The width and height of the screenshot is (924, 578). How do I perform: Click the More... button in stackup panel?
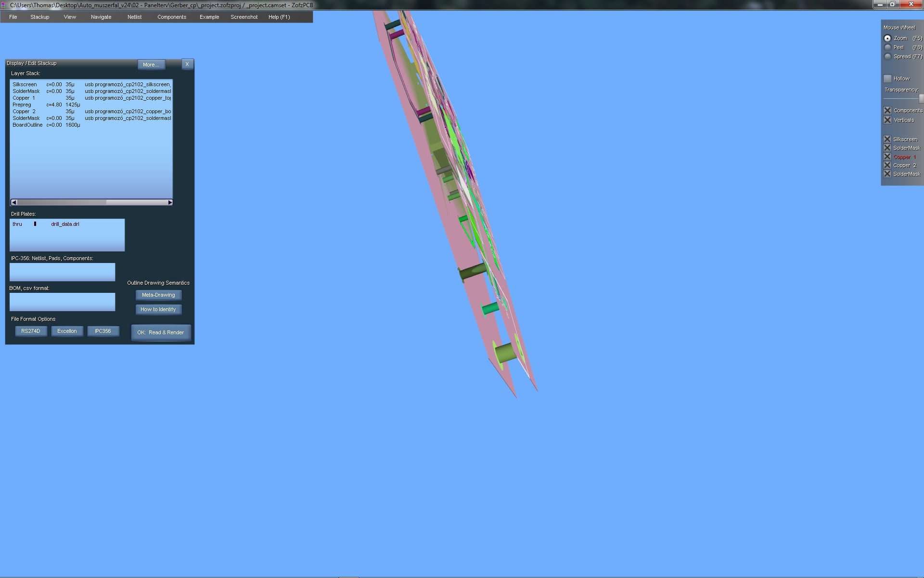tap(151, 65)
